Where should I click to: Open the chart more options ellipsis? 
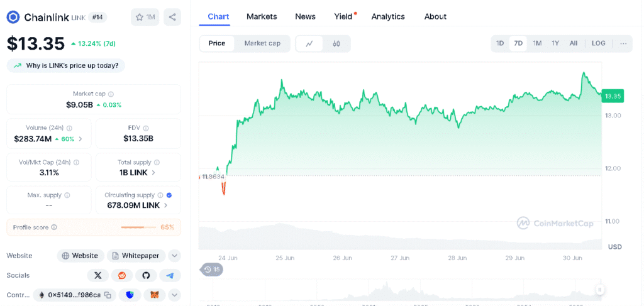pos(623,43)
